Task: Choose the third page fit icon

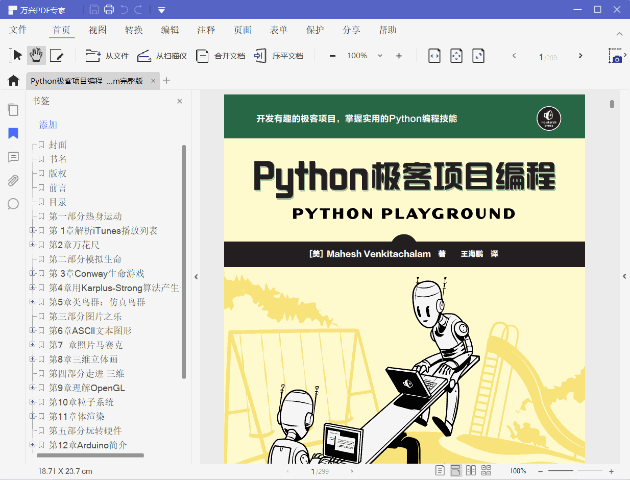Action: (x=478, y=56)
